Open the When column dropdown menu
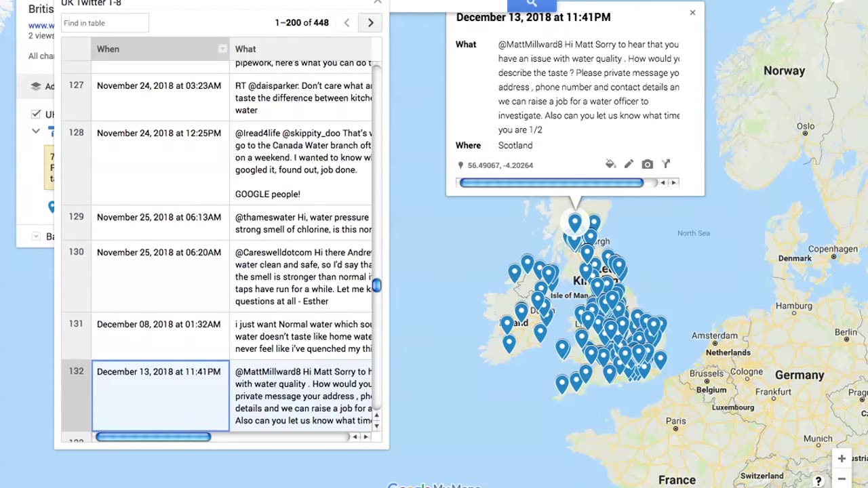 pos(222,49)
